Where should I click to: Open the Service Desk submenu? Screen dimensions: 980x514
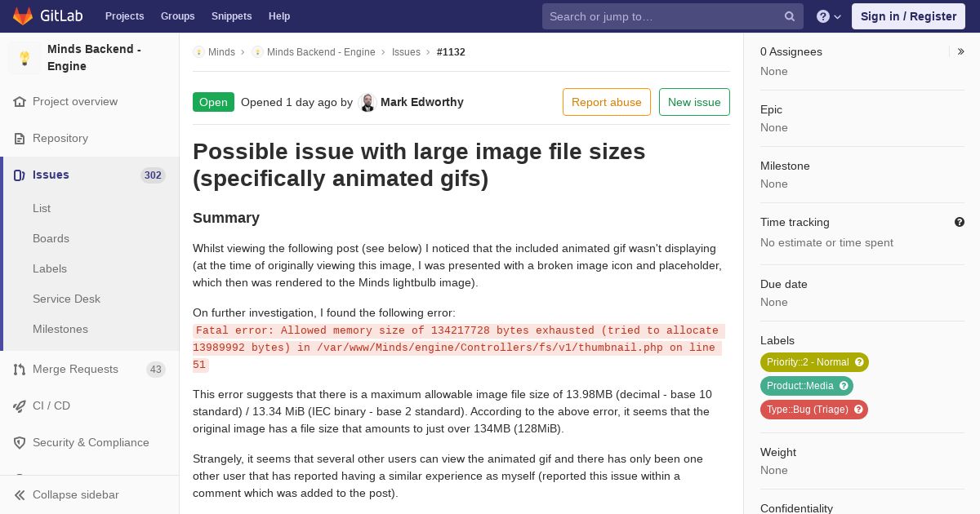[x=66, y=299]
